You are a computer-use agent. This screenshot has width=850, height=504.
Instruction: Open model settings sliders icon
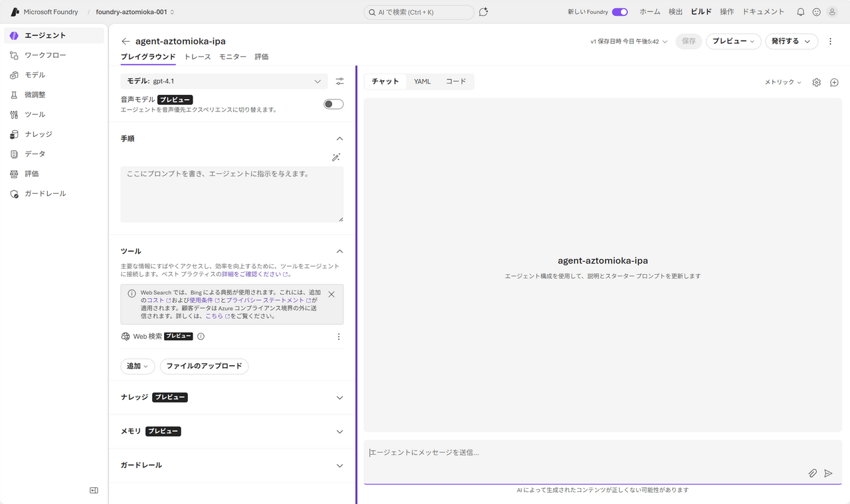click(339, 81)
